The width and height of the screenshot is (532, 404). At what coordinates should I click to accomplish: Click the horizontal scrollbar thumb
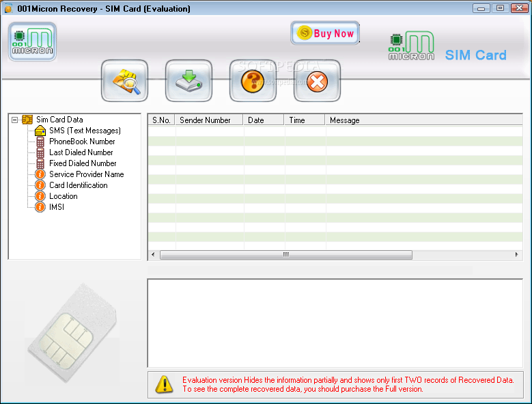[286, 254]
